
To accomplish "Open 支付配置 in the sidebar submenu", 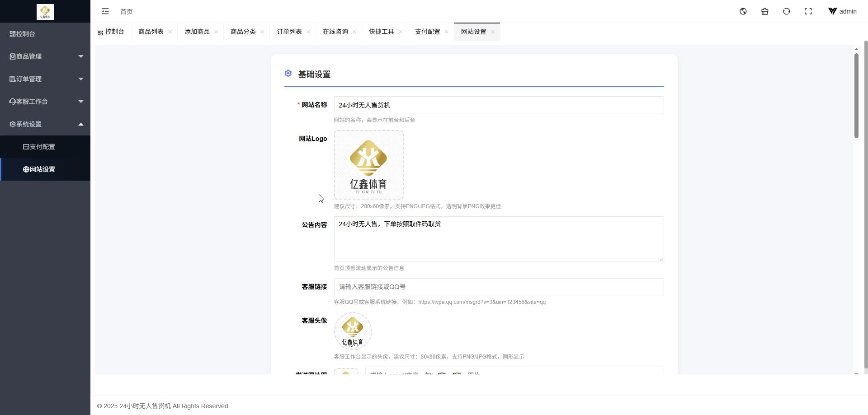I will tap(45, 147).
